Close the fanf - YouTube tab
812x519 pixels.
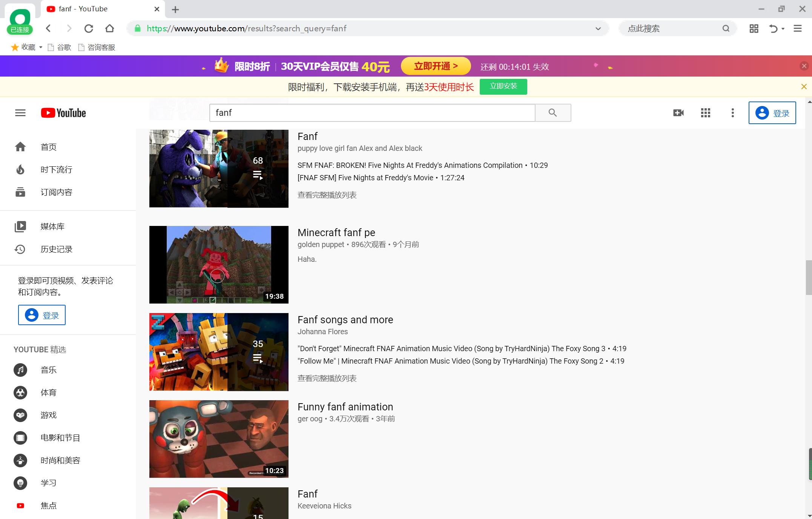click(x=157, y=9)
